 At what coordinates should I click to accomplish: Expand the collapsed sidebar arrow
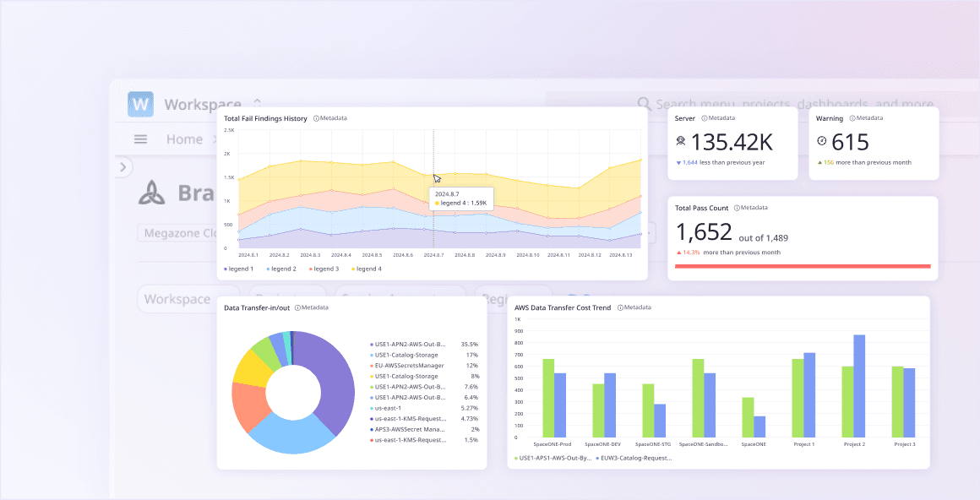point(123,167)
